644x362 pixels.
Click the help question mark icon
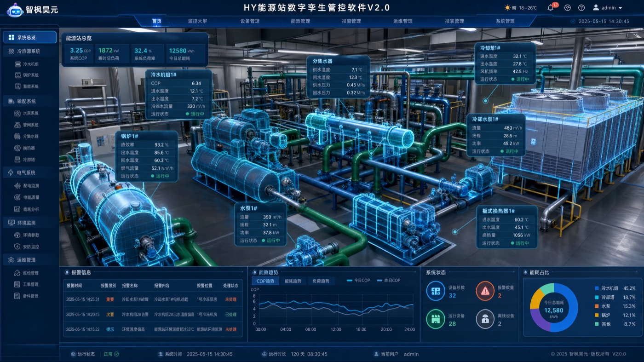point(581,8)
